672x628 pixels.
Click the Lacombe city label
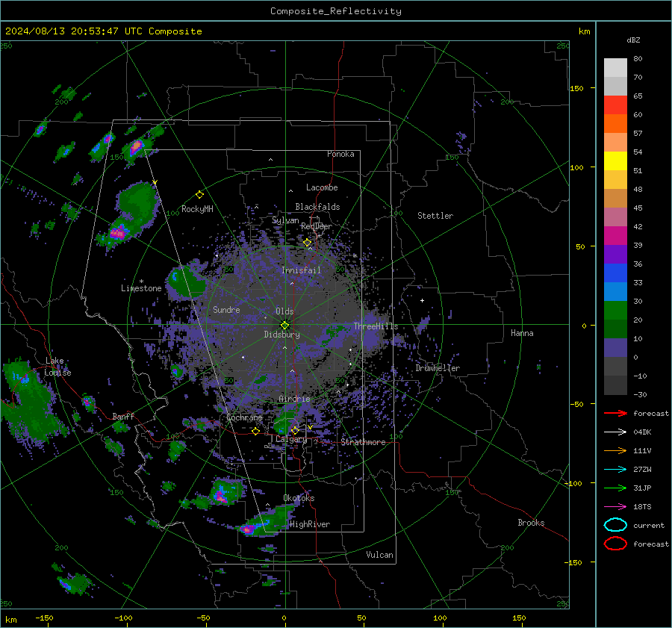click(x=322, y=187)
